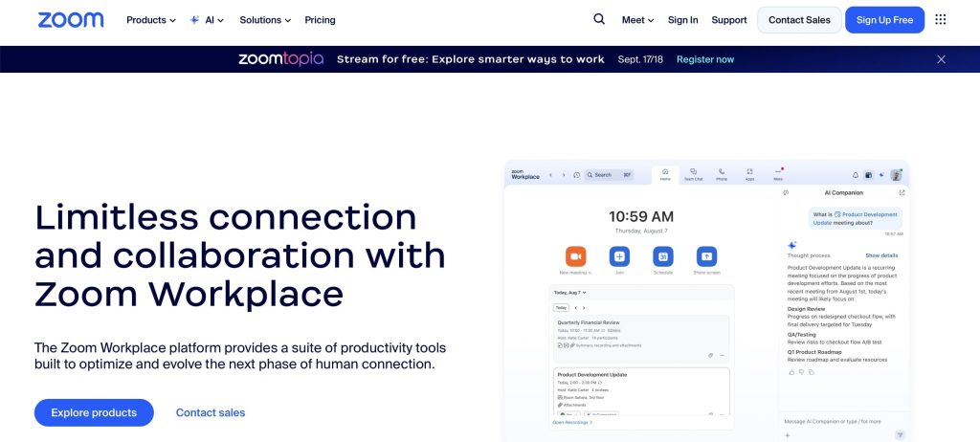This screenshot has height=442, width=980.
Task: Switch to the Team Chat tab
Action: [x=693, y=175]
